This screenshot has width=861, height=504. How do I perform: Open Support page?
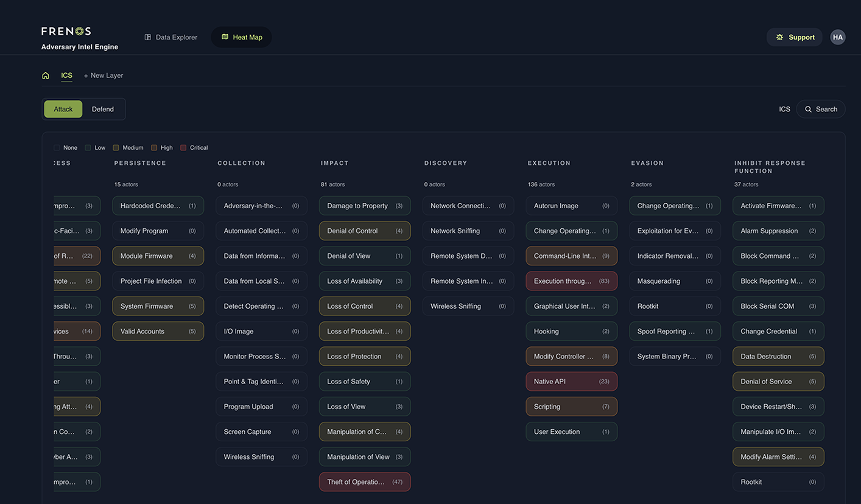tap(795, 37)
